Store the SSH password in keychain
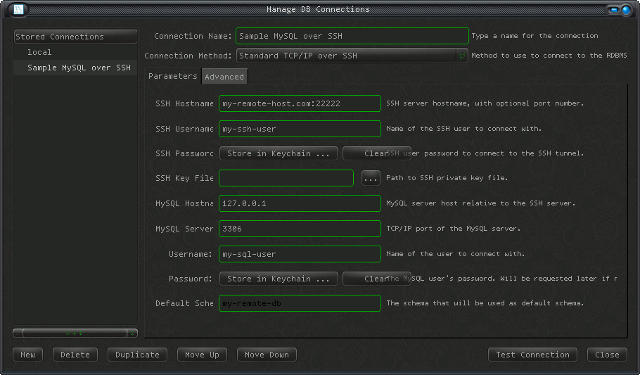 click(279, 153)
